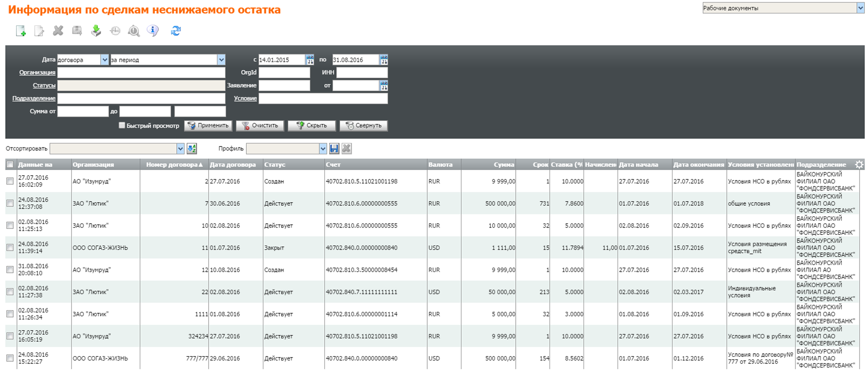This screenshot has width=868, height=374.
Task: Sort by the Валюта column header
Action: coord(444,165)
